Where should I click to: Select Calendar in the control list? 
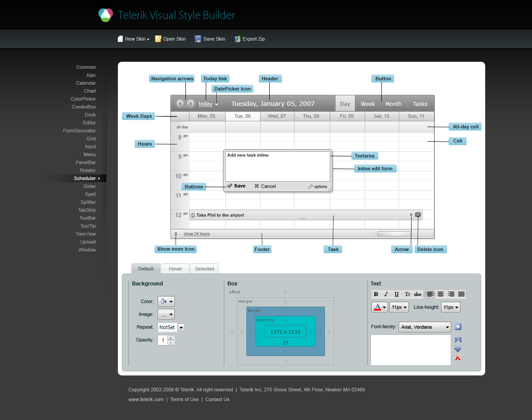click(86, 83)
